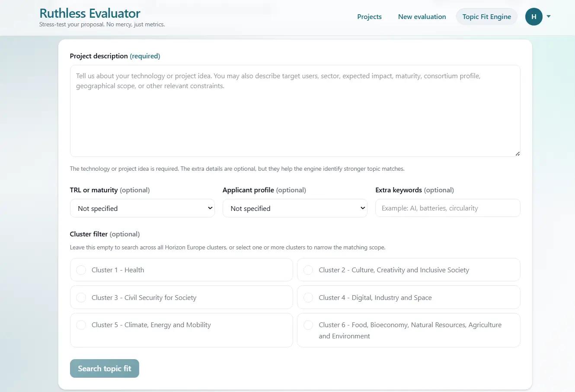Click the Ruthless Evaluator logo title

coord(90,13)
